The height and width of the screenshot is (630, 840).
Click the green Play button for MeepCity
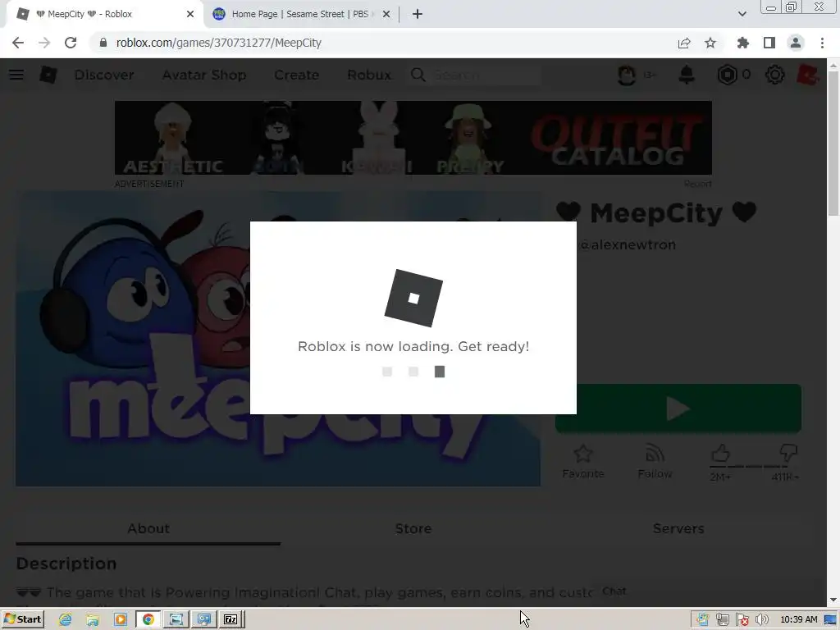click(678, 409)
